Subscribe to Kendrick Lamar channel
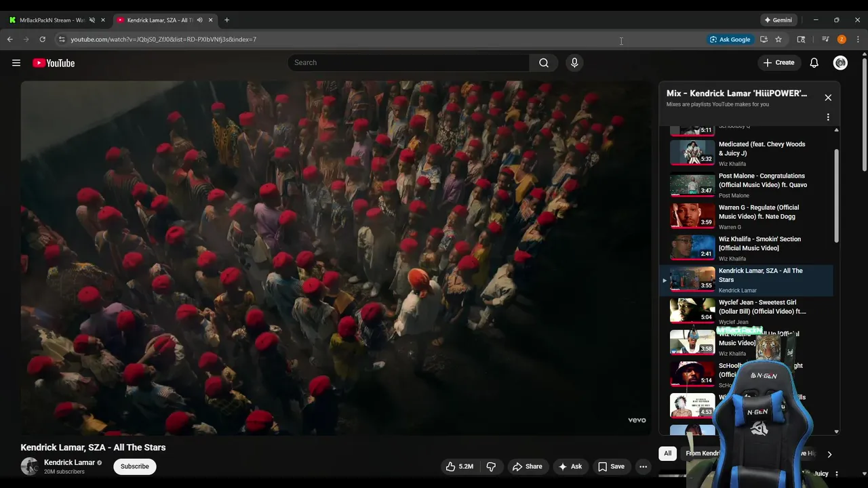This screenshot has width=868, height=488. [x=135, y=466]
